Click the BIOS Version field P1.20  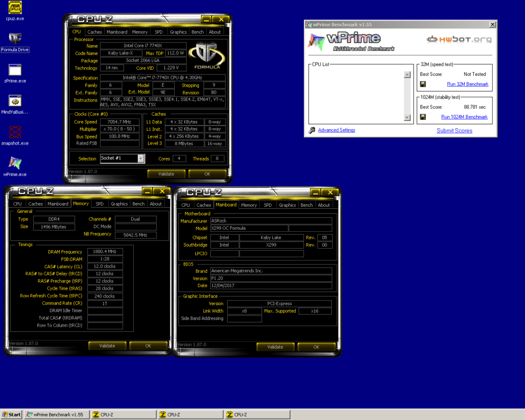(x=271, y=278)
